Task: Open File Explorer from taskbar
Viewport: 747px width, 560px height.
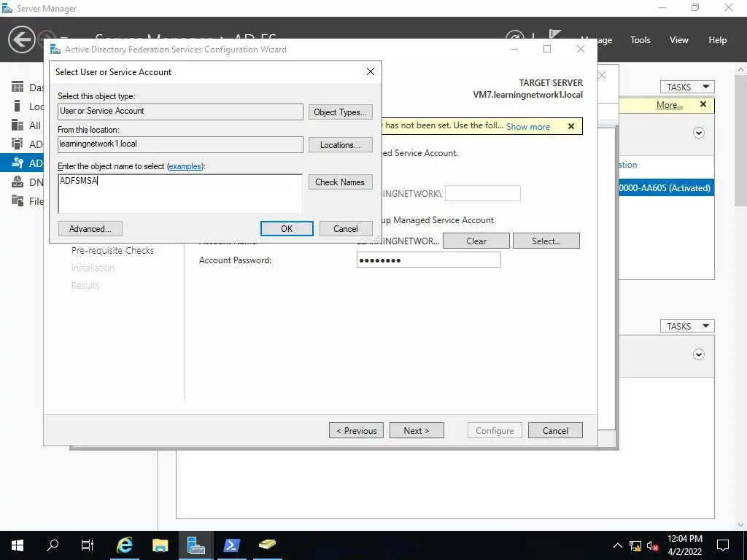Action: point(160,545)
